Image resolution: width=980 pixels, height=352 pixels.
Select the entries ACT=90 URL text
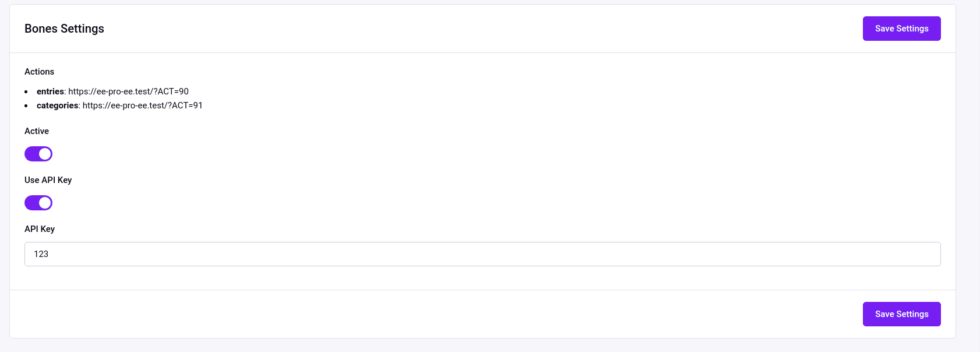pos(129,91)
